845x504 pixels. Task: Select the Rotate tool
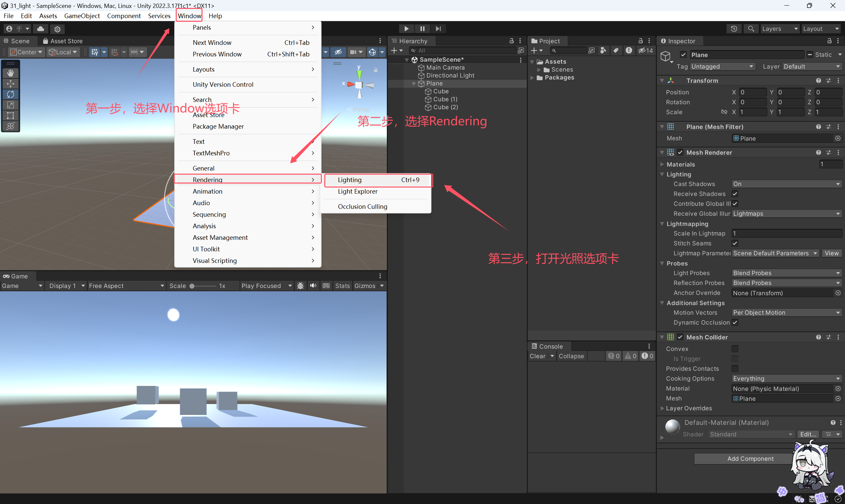click(x=11, y=94)
